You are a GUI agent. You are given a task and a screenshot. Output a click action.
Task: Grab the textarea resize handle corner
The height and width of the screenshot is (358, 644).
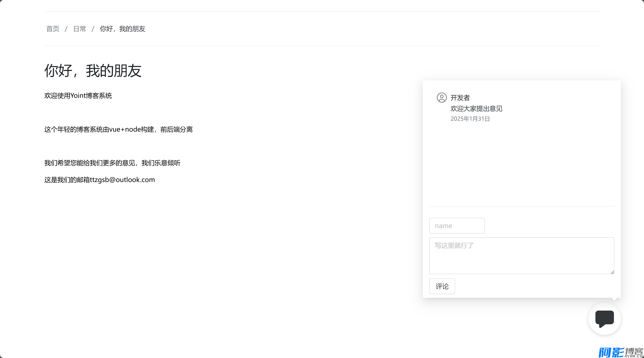pyautogui.click(x=612, y=272)
